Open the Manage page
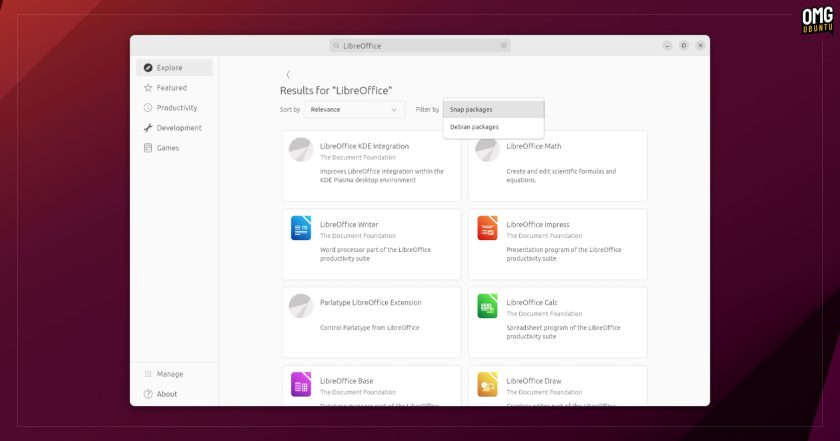Screen dimensions: 840x441 click(174, 374)
